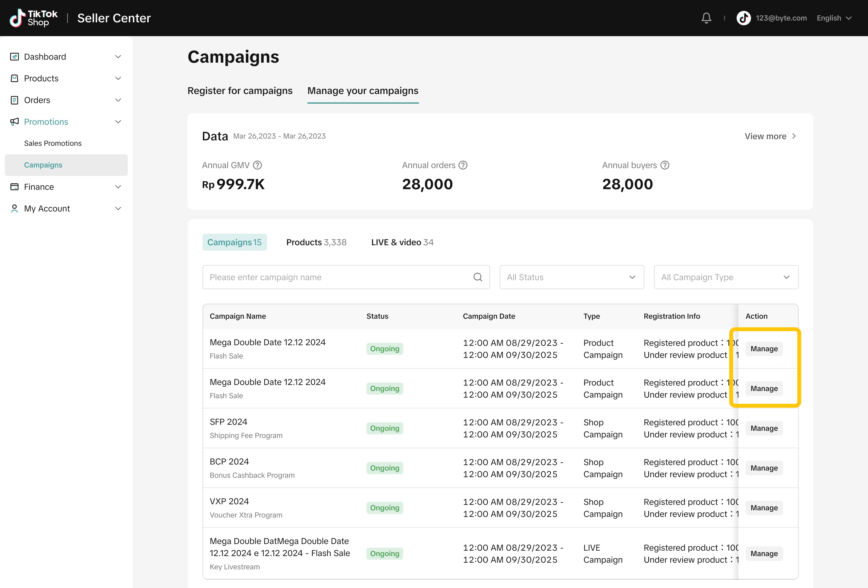Click the Dashboard sidebar icon
868x588 pixels.
click(14, 57)
